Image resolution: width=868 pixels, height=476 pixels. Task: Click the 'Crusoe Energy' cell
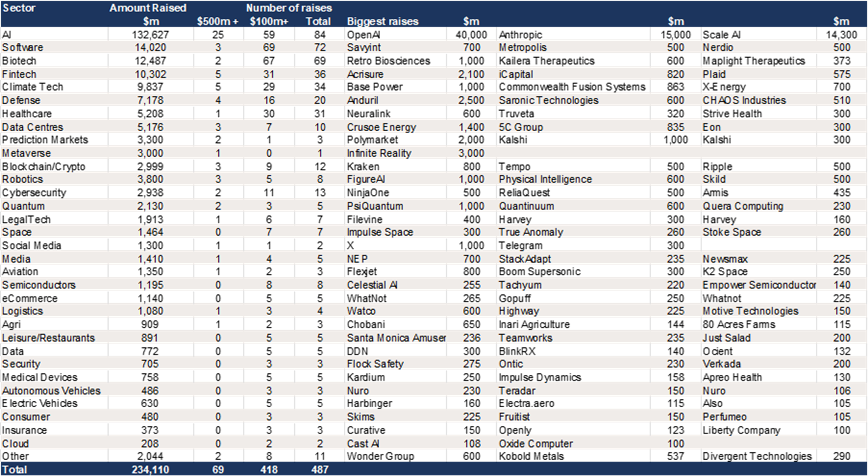(381, 127)
